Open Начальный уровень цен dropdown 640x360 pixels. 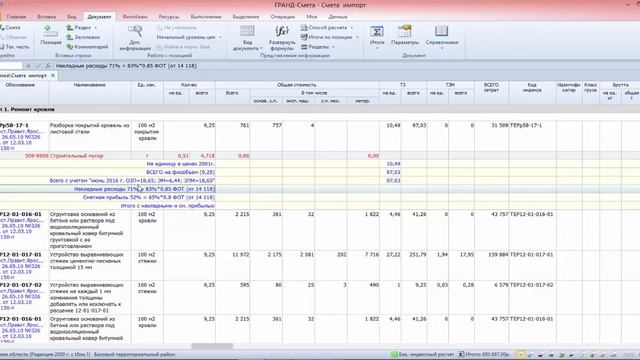click(220, 37)
